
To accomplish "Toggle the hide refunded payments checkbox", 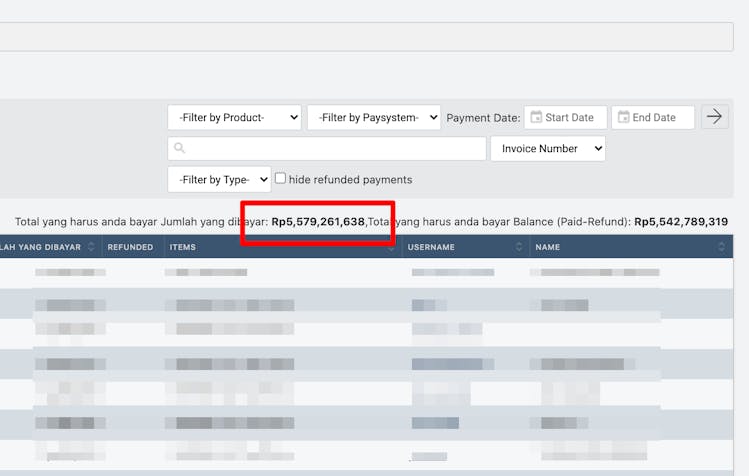I will [281, 179].
